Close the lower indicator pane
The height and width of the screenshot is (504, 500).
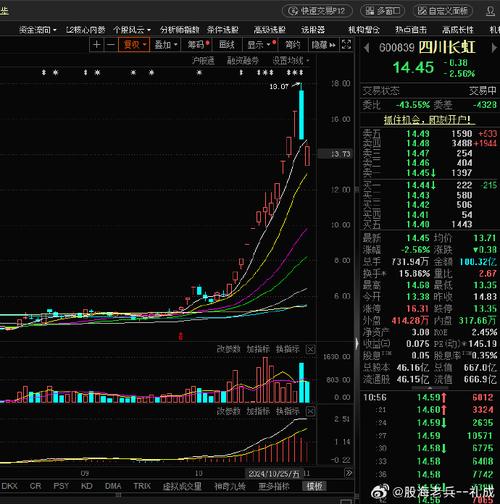click(310, 411)
